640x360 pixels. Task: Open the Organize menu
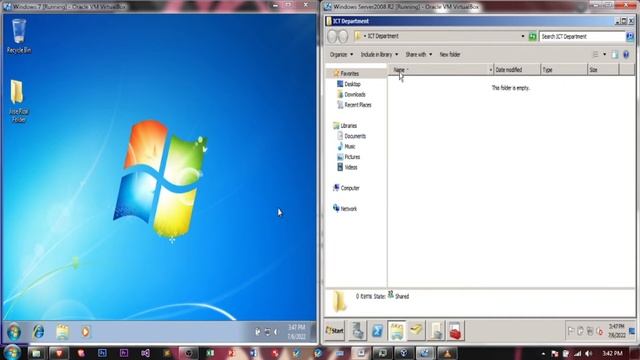point(341,54)
